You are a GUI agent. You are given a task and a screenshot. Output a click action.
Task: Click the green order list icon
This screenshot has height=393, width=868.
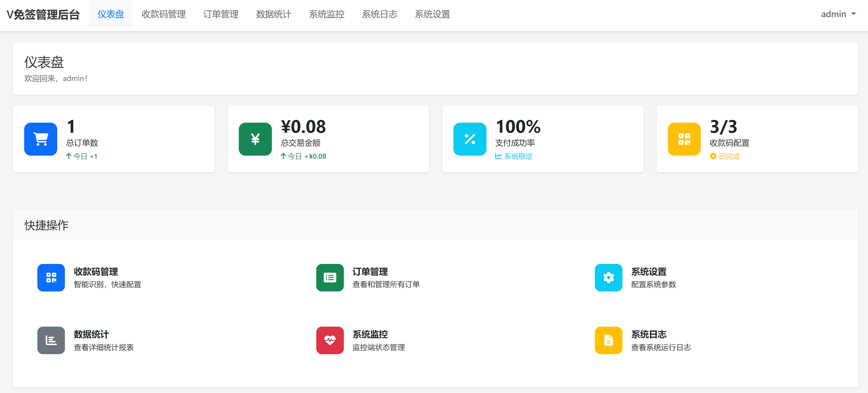(330, 278)
